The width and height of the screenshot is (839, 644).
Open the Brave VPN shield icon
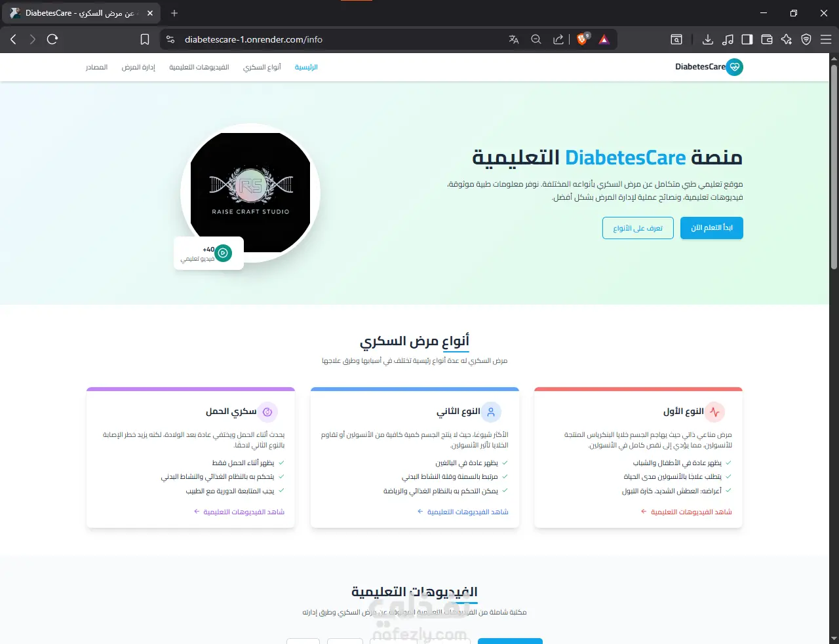(x=806, y=39)
